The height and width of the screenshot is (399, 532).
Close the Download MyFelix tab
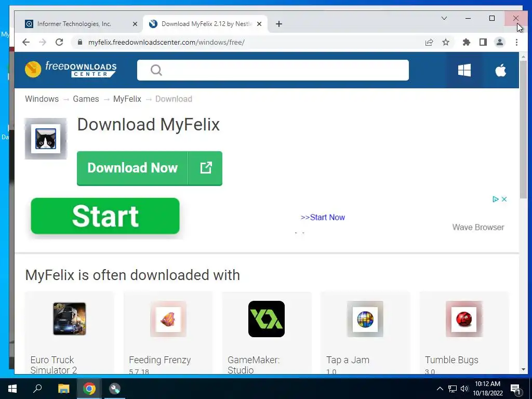[259, 24]
